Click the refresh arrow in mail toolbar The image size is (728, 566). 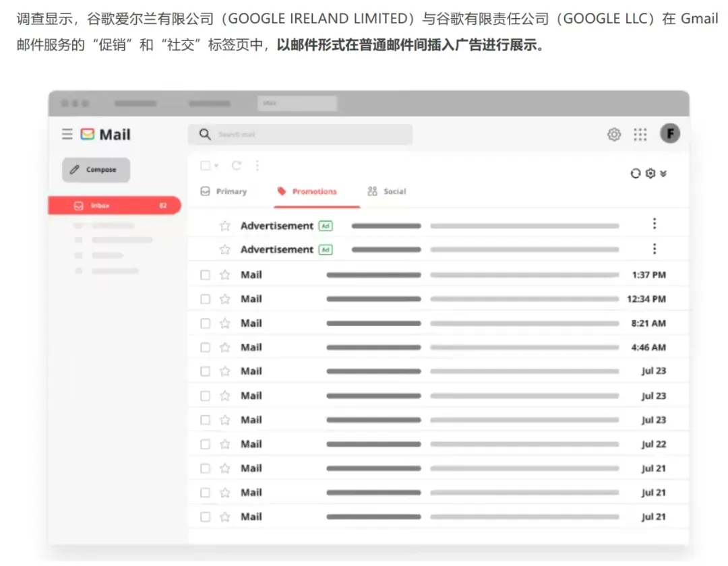[x=237, y=166]
